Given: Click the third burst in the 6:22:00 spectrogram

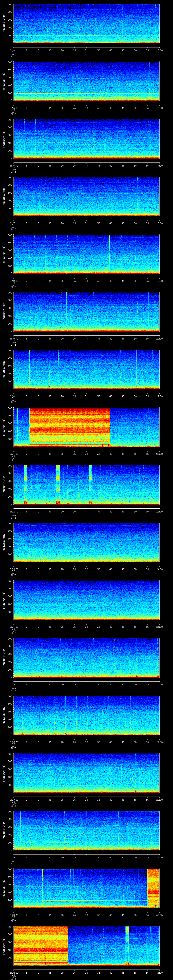Looking at the screenshot, I should (90, 484).
